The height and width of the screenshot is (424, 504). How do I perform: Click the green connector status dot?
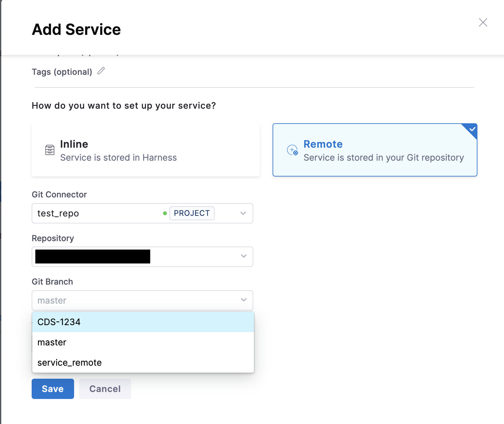tap(165, 213)
